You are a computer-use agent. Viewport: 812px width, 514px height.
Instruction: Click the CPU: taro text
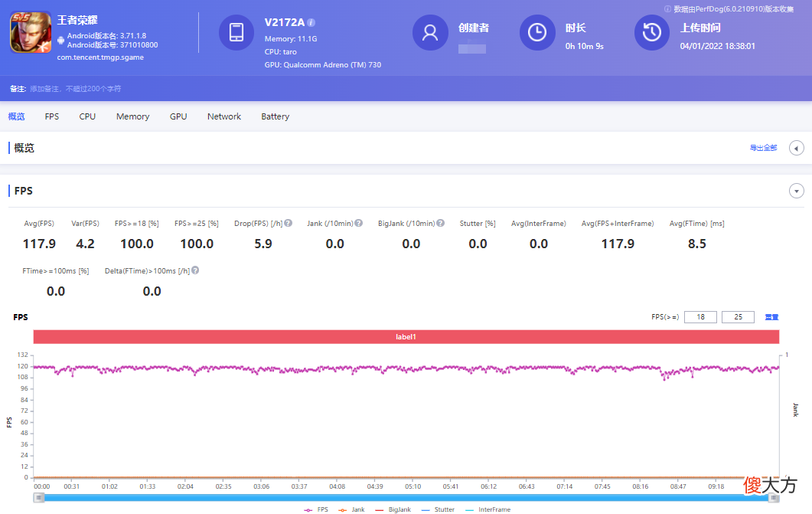(281, 52)
